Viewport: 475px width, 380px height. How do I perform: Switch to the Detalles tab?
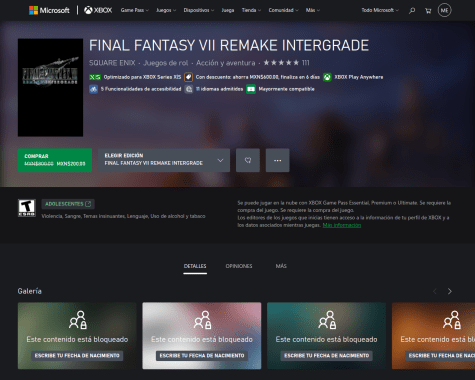pyautogui.click(x=195, y=266)
